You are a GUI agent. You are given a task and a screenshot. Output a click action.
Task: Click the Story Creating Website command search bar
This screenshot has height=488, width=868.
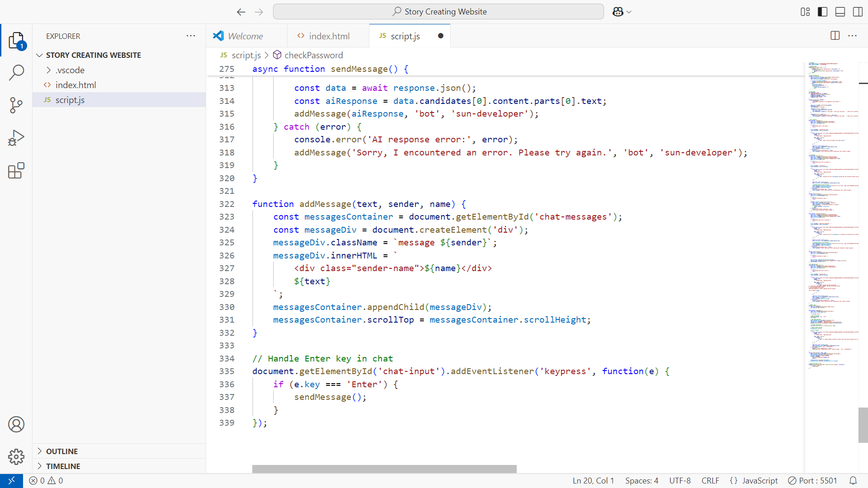pyautogui.click(x=438, y=11)
